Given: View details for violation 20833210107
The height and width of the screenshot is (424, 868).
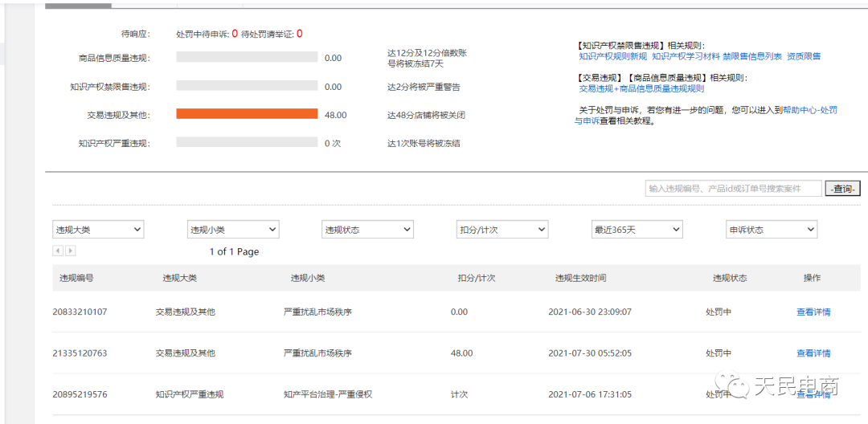Looking at the screenshot, I should pos(813,312).
